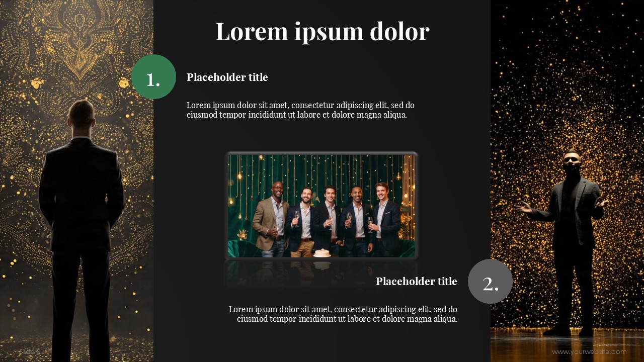Screen dimensions: 644x362
Task: Select the first 'Placeholder title' next to green circle
Action: 227,77
